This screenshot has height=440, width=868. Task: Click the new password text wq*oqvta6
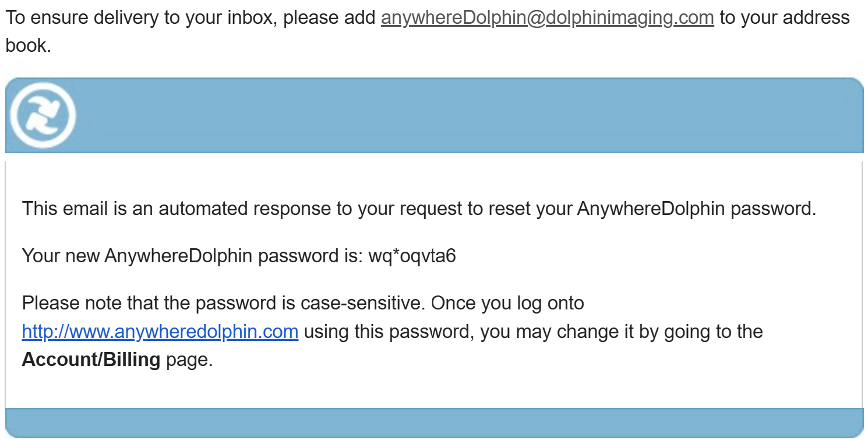412,256
